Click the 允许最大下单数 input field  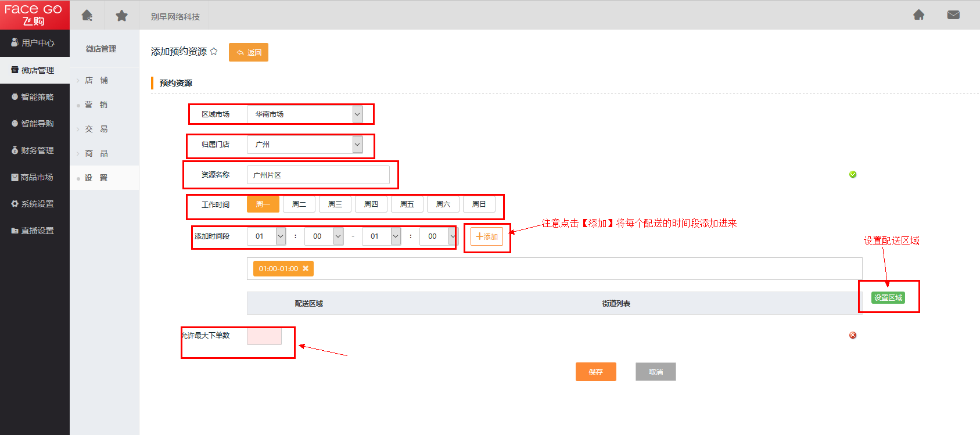click(264, 336)
